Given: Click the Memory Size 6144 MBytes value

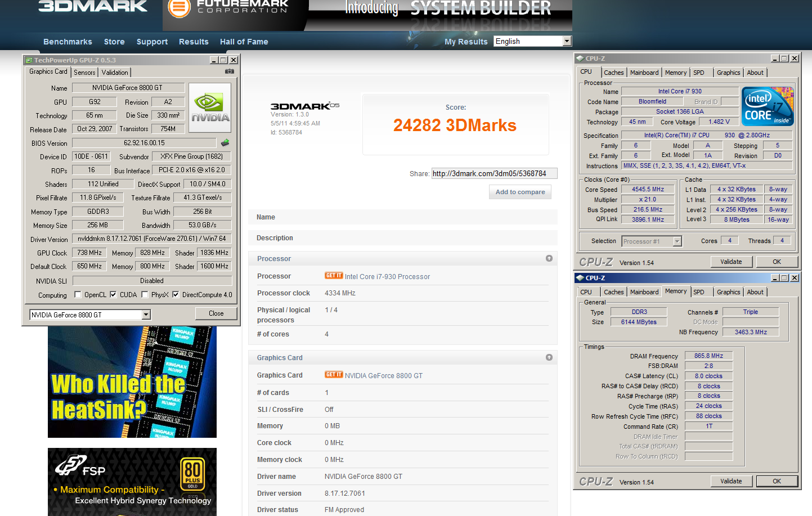Looking at the screenshot, I should (x=639, y=322).
